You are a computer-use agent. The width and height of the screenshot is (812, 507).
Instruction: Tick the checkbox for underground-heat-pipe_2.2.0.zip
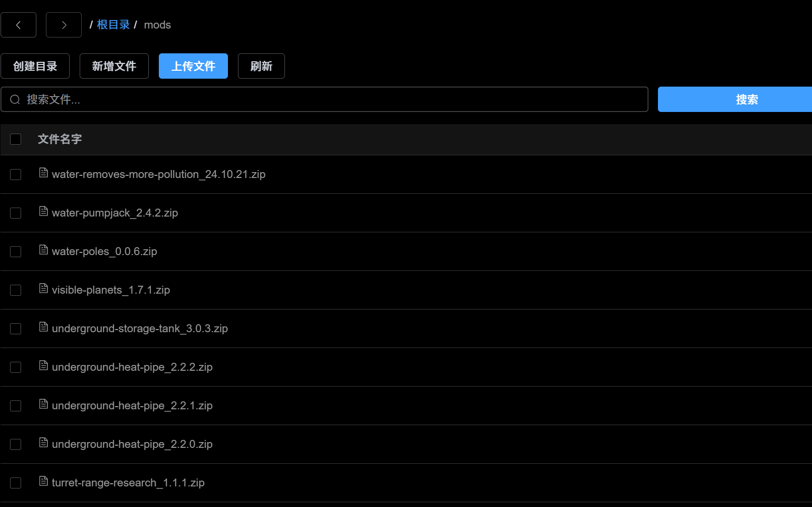[x=16, y=444]
